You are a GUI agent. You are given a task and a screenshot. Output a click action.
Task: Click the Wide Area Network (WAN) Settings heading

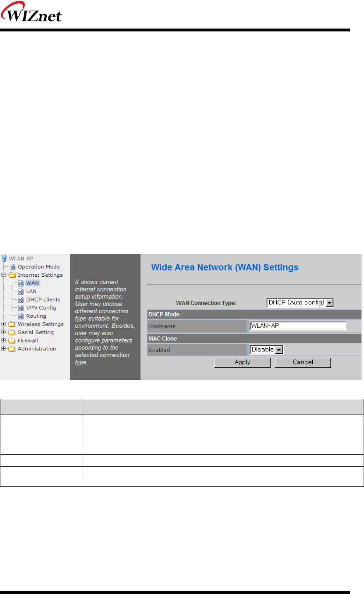click(225, 267)
